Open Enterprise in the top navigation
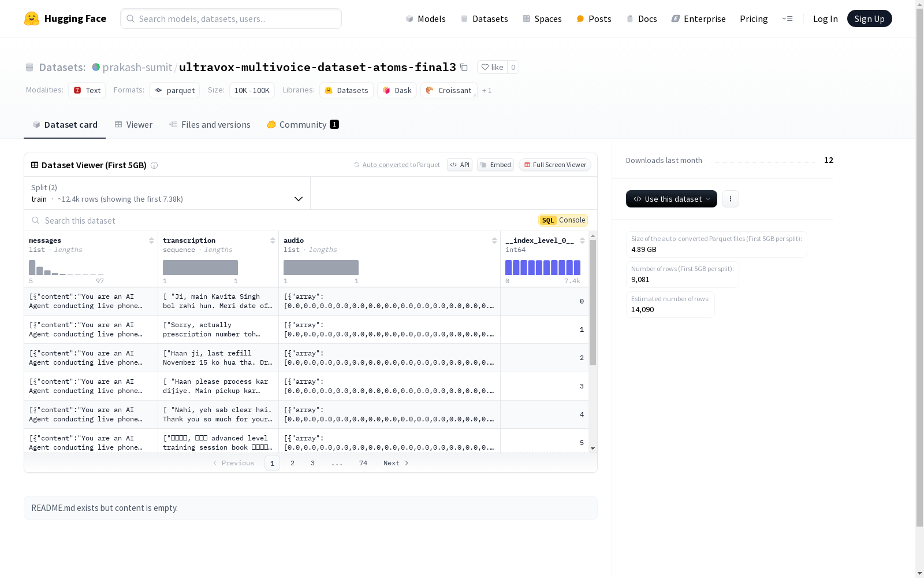Image resolution: width=924 pixels, height=578 pixels. pyautogui.click(x=698, y=18)
